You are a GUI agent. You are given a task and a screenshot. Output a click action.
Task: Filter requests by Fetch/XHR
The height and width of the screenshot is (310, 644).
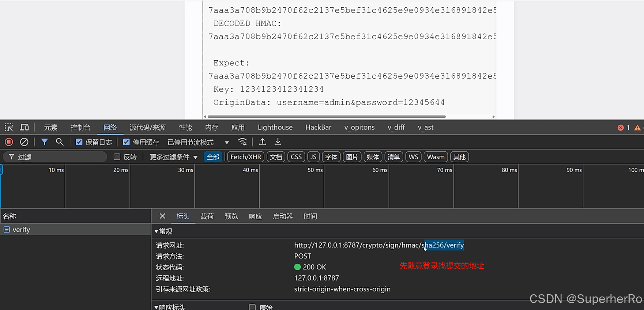point(246,157)
